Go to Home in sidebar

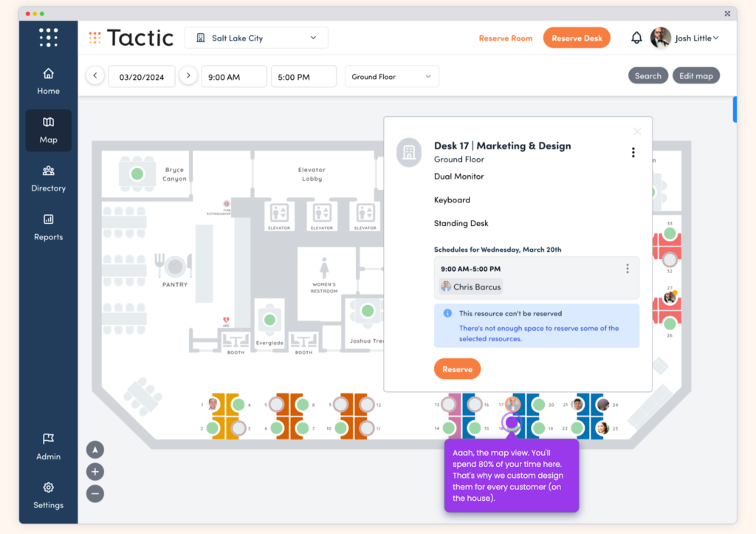[x=48, y=81]
